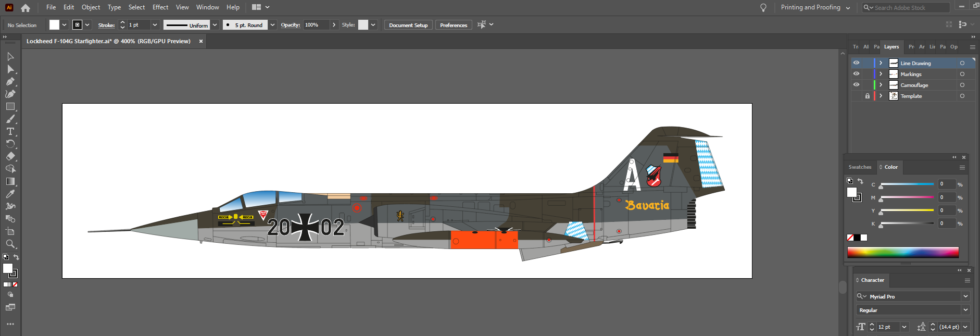Click the Document Setup button
980x336 pixels.
(x=408, y=25)
